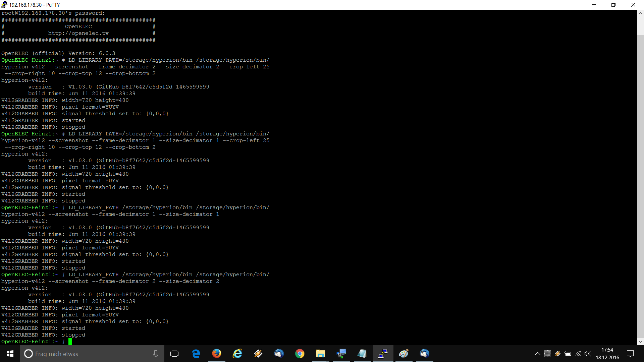Open the Wi-Fi network tray icon
The width and height of the screenshot is (644, 362).
pos(578,354)
